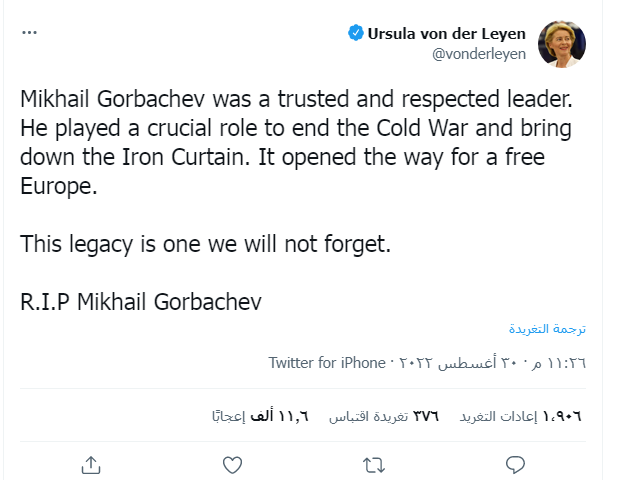Click the "R.I.P Mikhail Gorbachev" line

click(141, 300)
